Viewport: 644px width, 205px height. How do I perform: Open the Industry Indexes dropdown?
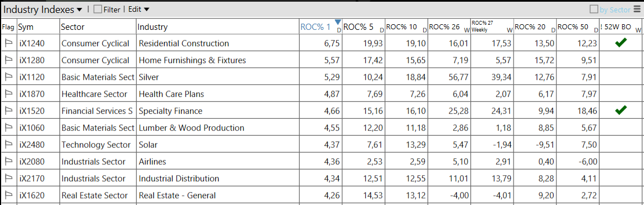(43, 10)
